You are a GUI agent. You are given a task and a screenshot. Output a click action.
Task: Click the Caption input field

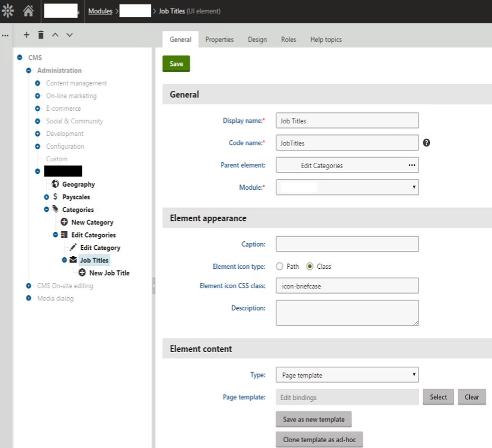click(x=348, y=244)
